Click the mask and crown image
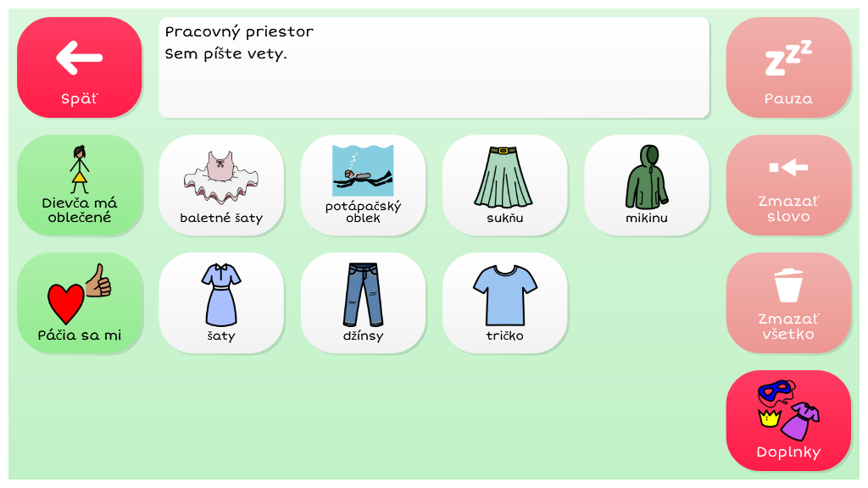The image size is (868, 488). [788, 410]
